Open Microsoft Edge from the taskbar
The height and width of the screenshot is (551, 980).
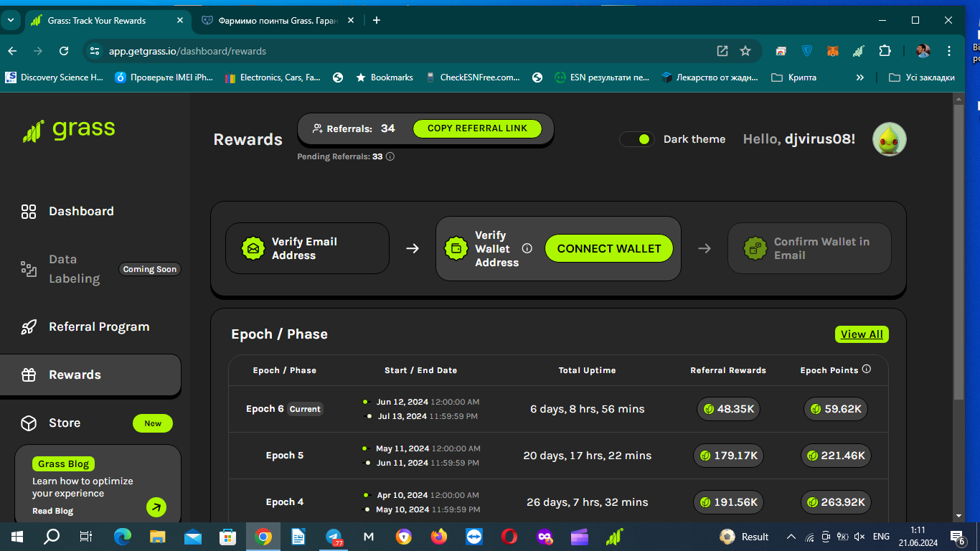click(123, 537)
